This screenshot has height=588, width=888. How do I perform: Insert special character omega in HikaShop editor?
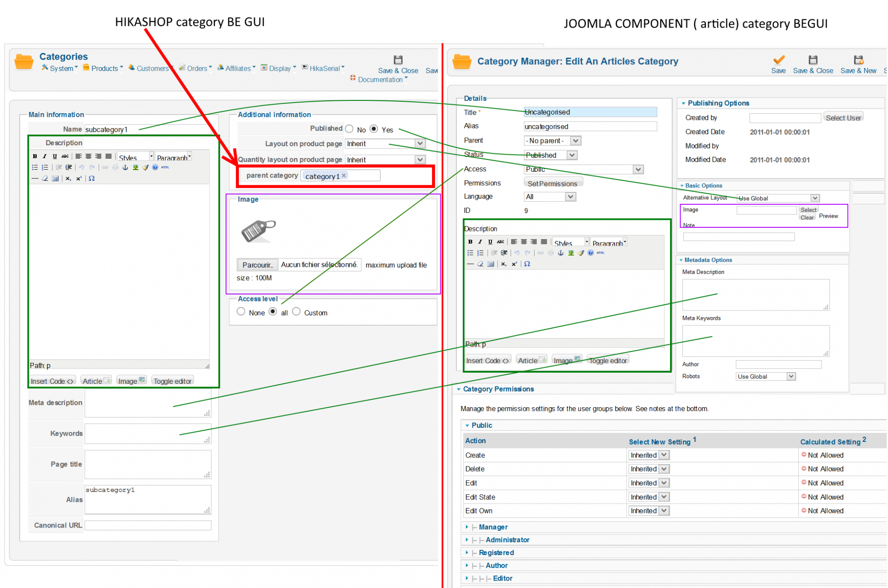[91, 179]
